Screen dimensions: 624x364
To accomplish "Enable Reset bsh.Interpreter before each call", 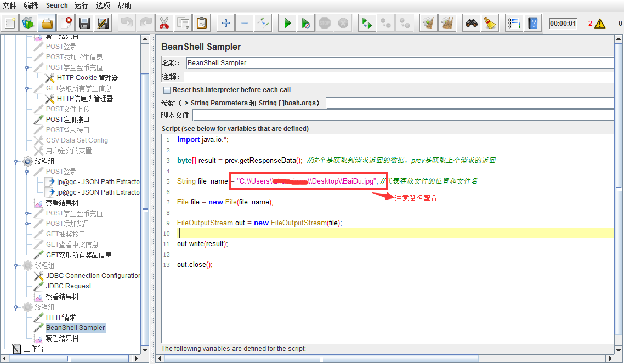I will pos(167,90).
